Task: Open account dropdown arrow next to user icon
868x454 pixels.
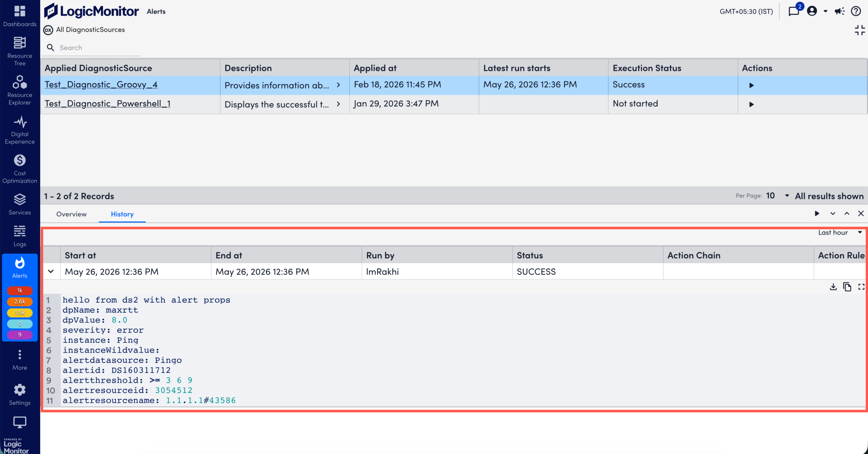Action: pyautogui.click(x=826, y=11)
